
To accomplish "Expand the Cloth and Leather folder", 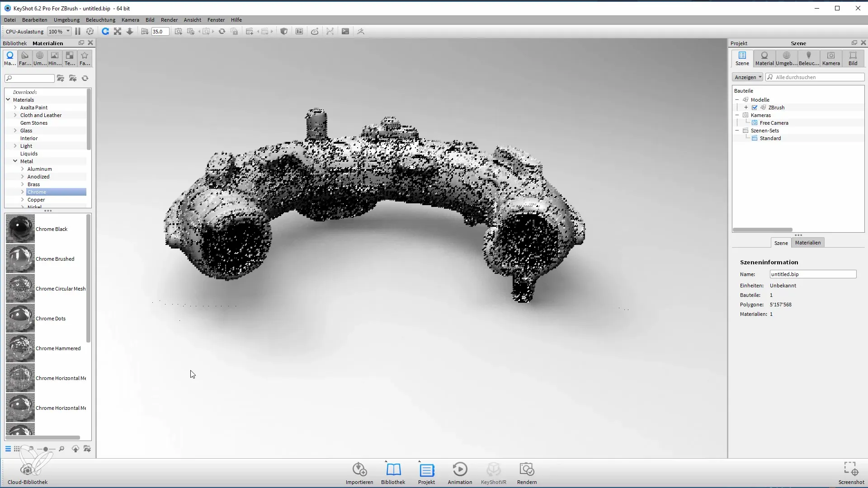I will [x=15, y=115].
